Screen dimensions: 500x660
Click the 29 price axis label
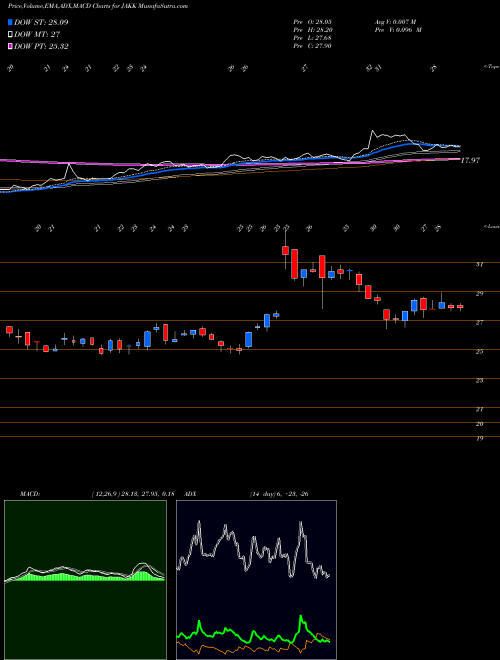479,293
